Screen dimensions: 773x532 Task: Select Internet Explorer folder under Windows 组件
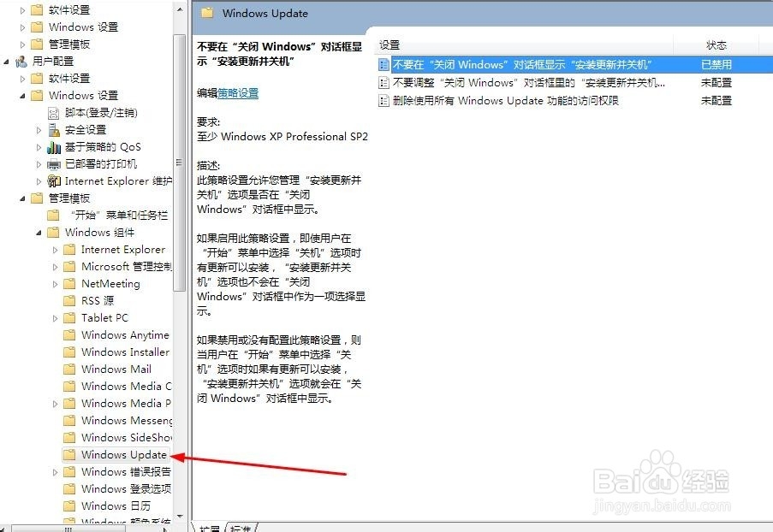pyautogui.click(x=123, y=250)
